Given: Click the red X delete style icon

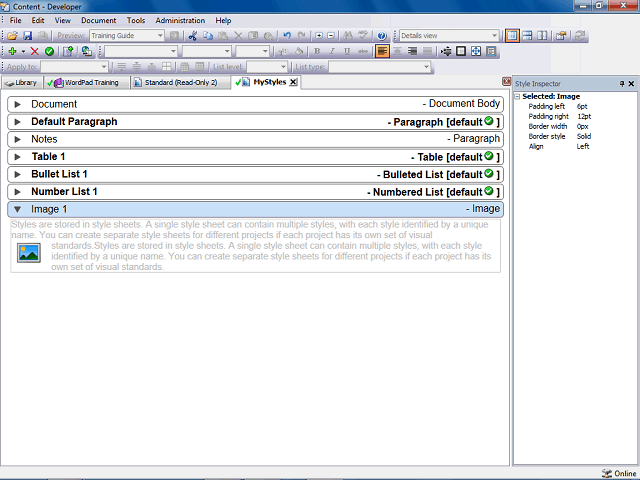Looking at the screenshot, I should tap(35, 51).
